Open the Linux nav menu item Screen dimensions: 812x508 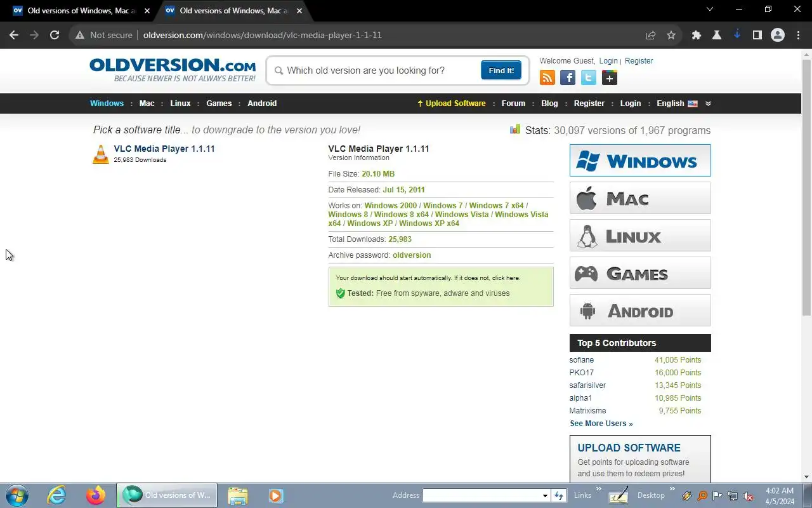tap(180, 104)
